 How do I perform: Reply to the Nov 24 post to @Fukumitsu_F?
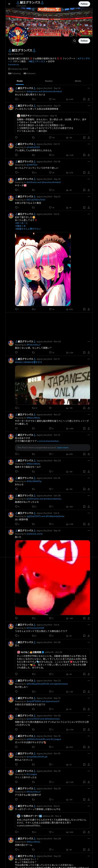click(x=17, y=352)
